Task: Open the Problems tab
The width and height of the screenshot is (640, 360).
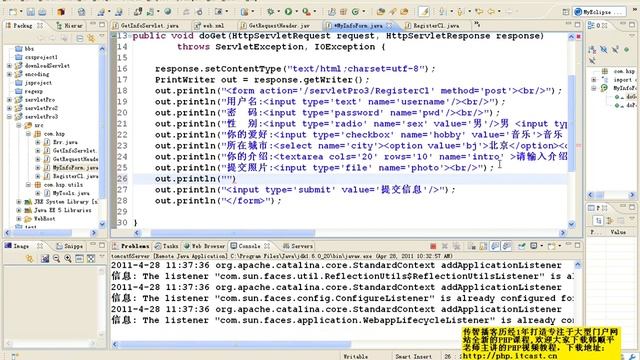Action: click(131, 246)
